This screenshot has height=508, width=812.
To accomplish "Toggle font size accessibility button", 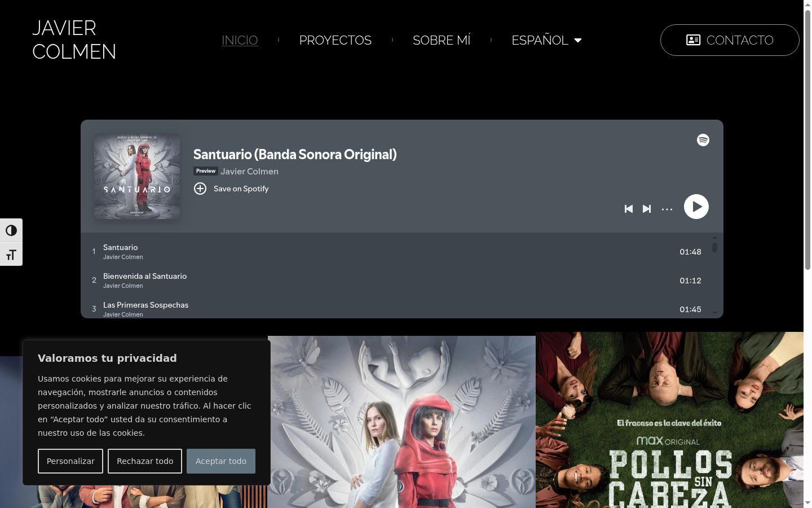I will [11, 255].
